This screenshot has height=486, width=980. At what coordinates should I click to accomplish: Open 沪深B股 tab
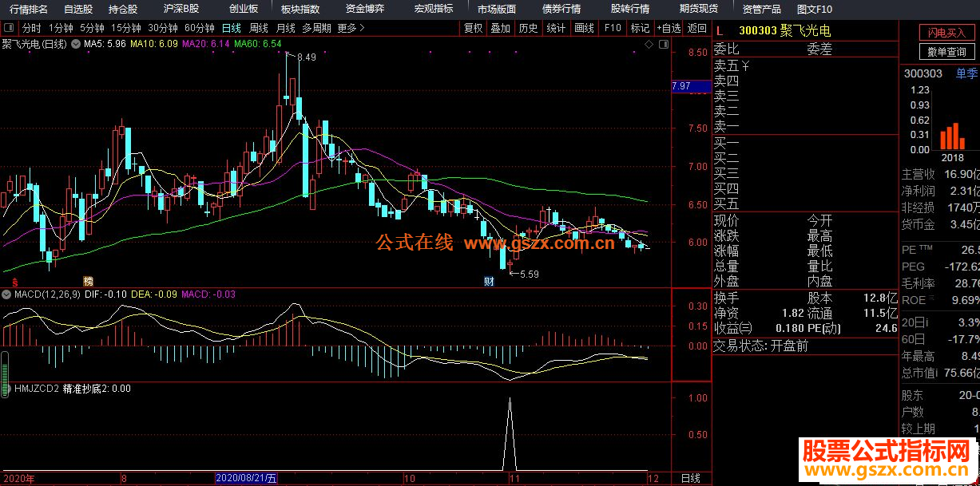point(181,9)
